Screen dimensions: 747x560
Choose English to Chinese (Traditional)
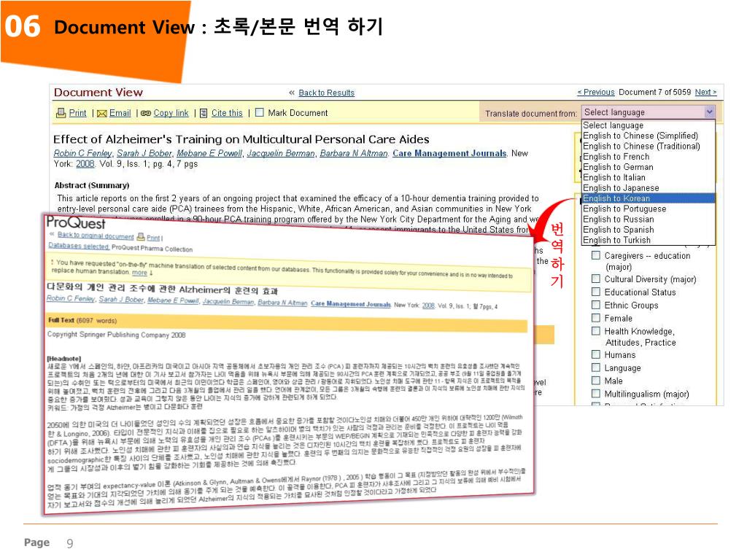[x=649, y=146]
